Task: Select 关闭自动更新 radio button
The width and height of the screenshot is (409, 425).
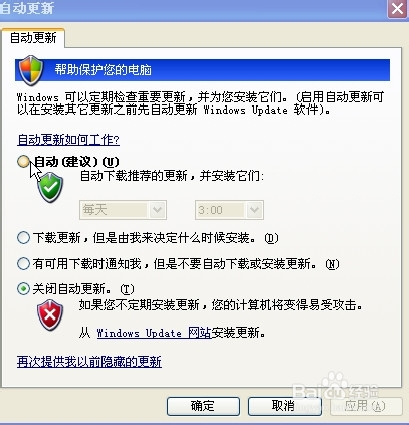Action: 23,289
